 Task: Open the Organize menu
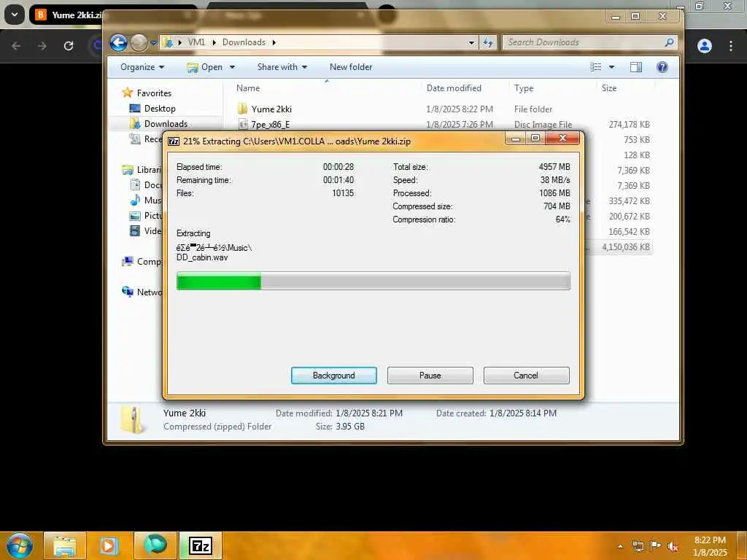click(142, 67)
